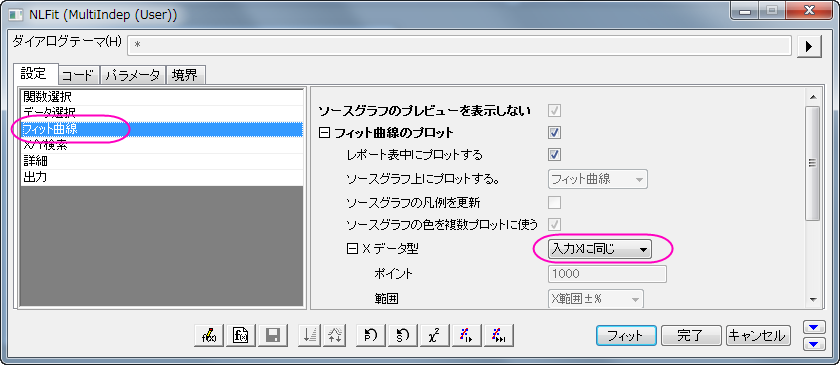The width and height of the screenshot is (840, 365).
Task: Select フィット曲線 in the settings list
Action: click(x=162, y=129)
